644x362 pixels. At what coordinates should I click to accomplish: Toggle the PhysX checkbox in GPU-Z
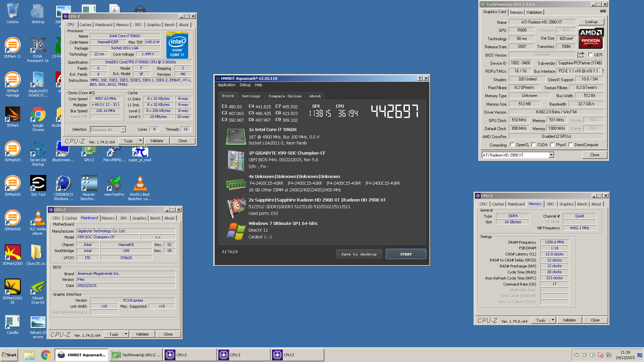(x=552, y=145)
